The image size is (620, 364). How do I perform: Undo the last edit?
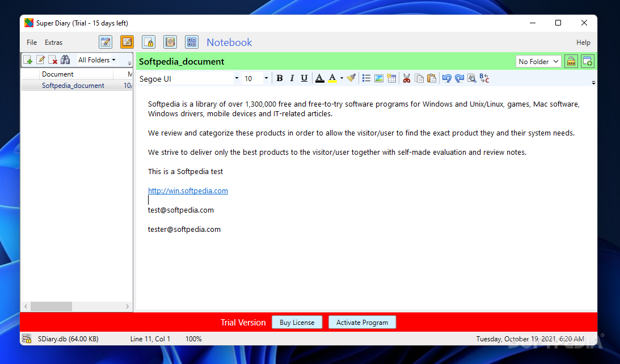pyautogui.click(x=447, y=78)
